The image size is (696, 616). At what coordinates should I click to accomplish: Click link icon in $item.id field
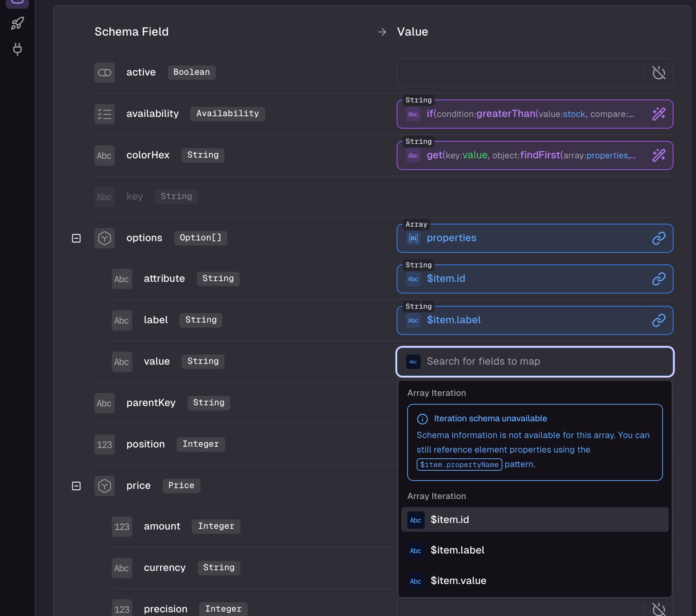click(659, 279)
